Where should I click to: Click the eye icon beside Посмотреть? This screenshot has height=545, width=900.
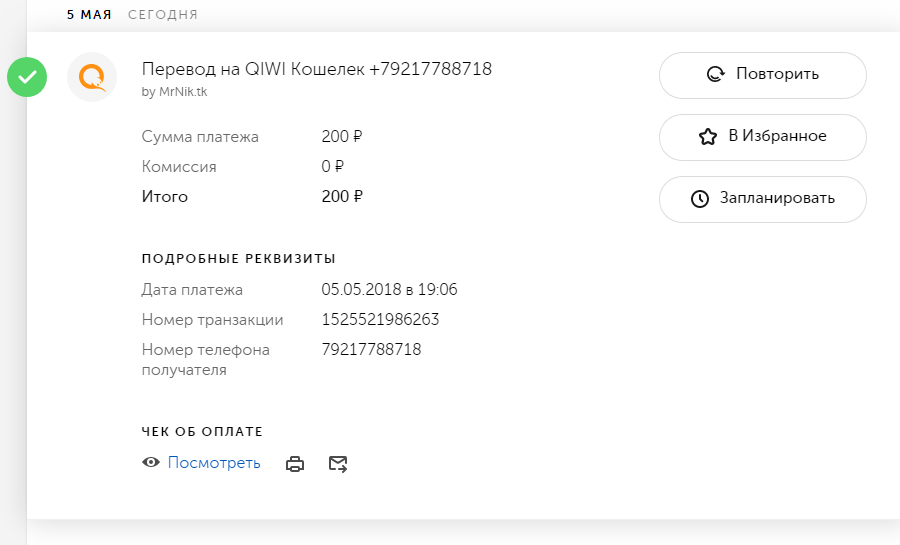(x=151, y=463)
